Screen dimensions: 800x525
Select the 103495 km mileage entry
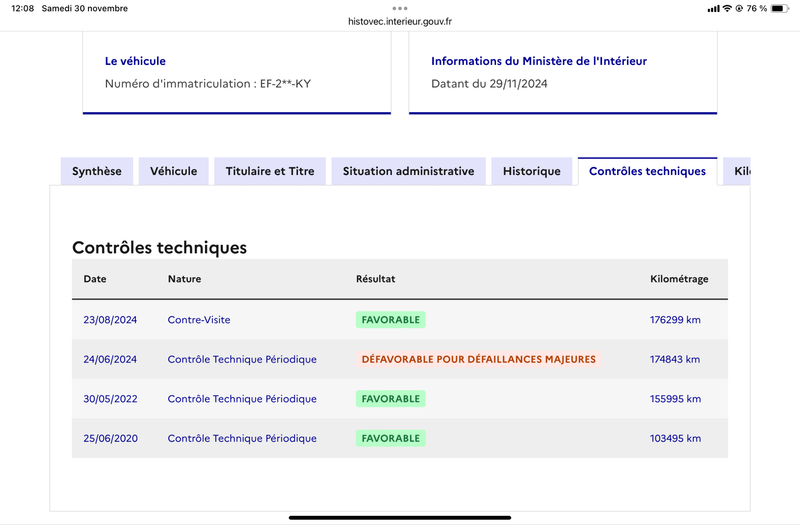pos(675,438)
